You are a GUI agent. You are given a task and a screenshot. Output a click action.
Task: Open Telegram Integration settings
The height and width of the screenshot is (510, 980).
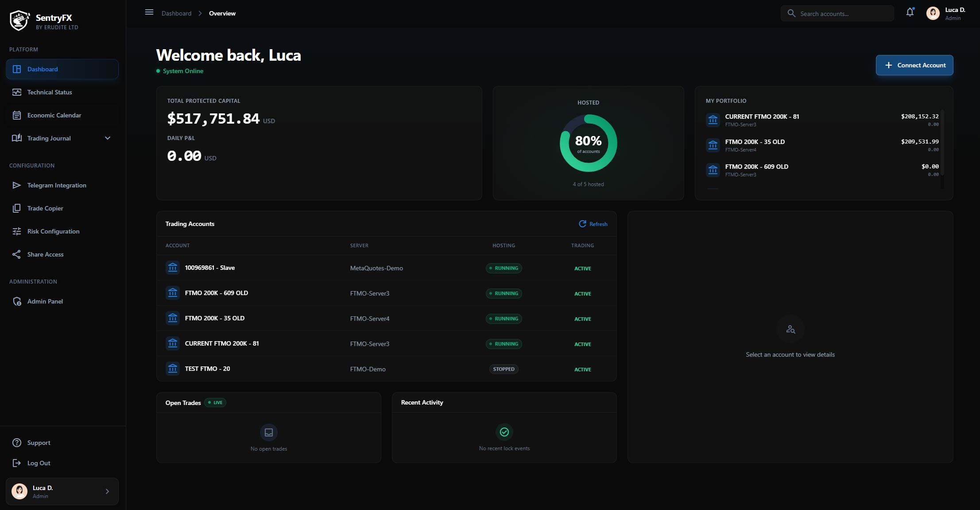click(56, 185)
